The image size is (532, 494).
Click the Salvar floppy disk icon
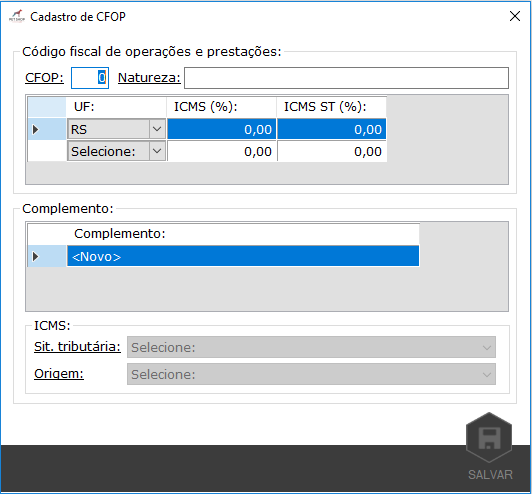tap(489, 437)
